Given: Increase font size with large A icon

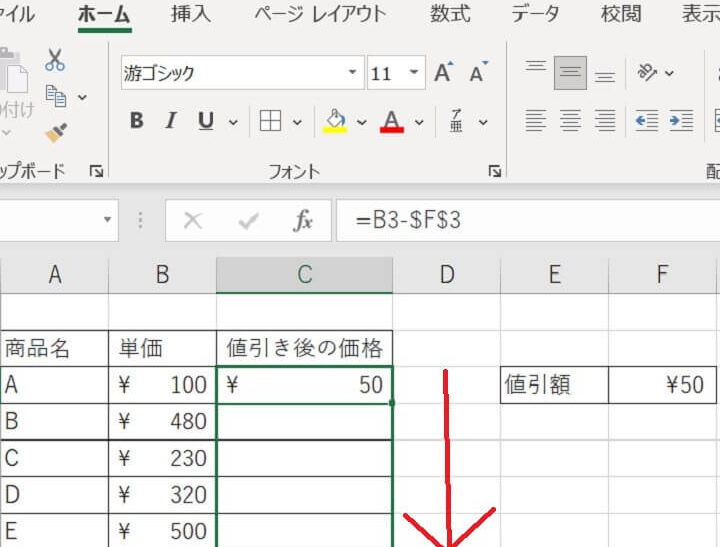Looking at the screenshot, I should pyautogui.click(x=444, y=73).
